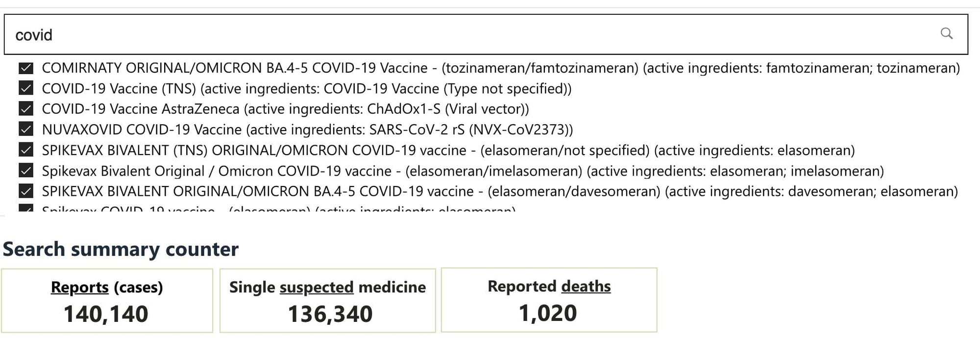Uncheck COVID-19 Vaccine (TNS) checkbox
The width and height of the screenshot is (980, 343).
click(26, 88)
